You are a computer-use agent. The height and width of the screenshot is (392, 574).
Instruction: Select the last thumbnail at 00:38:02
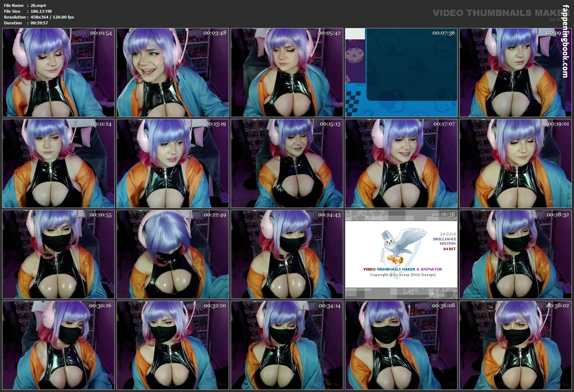pos(515,345)
